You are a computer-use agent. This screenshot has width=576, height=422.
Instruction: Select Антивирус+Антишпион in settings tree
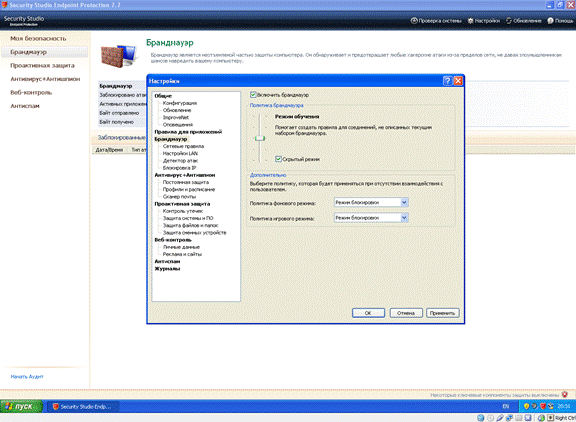185,175
